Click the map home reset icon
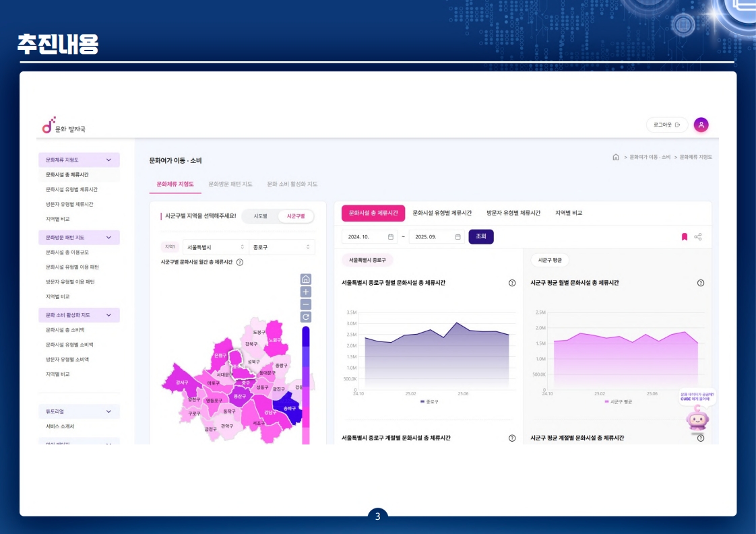756x534 pixels. (x=306, y=279)
